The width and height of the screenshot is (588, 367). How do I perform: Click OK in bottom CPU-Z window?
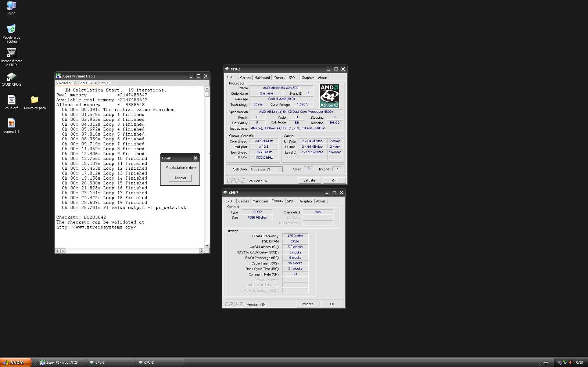point(332,304)
